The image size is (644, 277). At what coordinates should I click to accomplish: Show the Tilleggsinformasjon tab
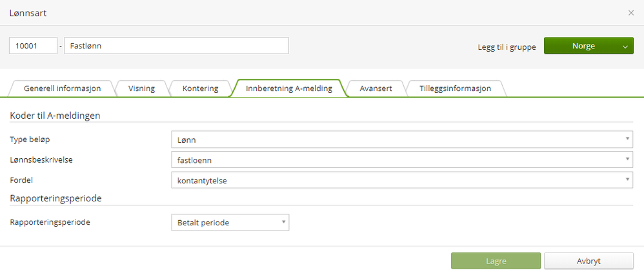click(x=455, y=88)
